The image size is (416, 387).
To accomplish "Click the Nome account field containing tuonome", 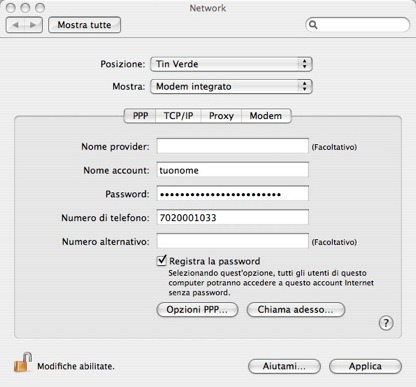I will click(233, 170).
